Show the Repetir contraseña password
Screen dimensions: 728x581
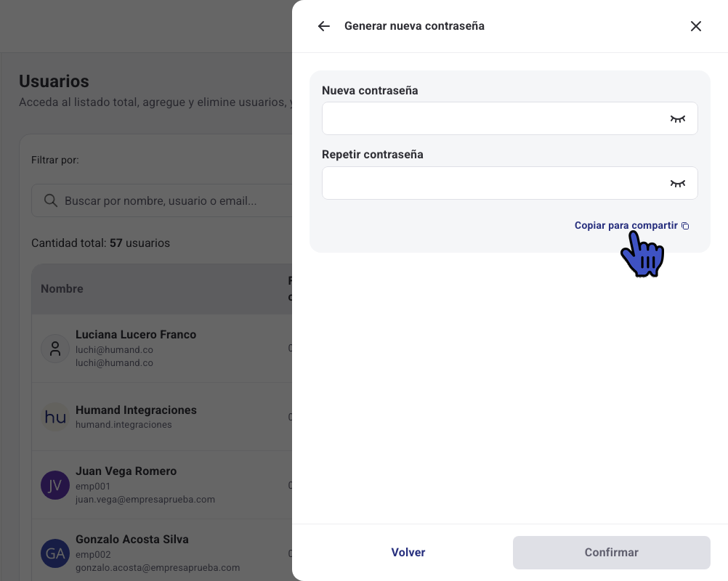[677, 183]
